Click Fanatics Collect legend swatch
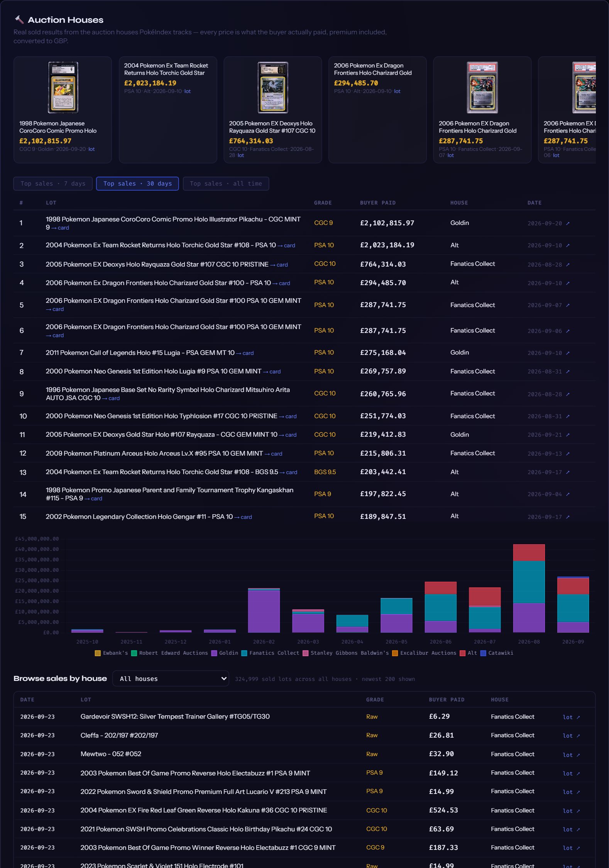Image resolution: width=609 pixels, height=868 pixels. tap(244, 653)
